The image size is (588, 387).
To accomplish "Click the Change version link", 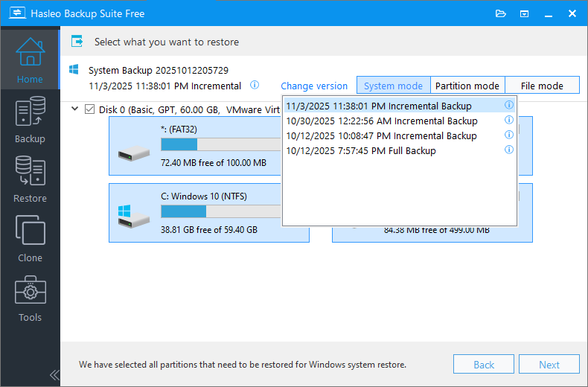I will tap(314, 86).
